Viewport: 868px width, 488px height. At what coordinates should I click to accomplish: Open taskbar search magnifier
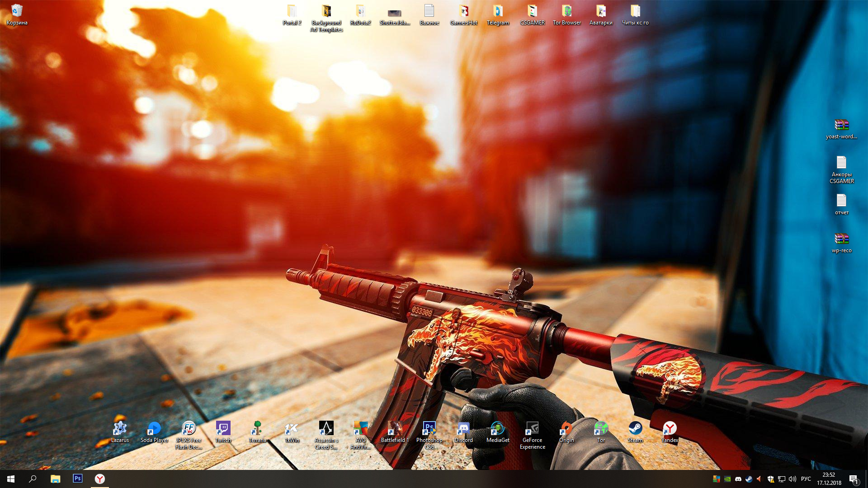pos(33,479)
